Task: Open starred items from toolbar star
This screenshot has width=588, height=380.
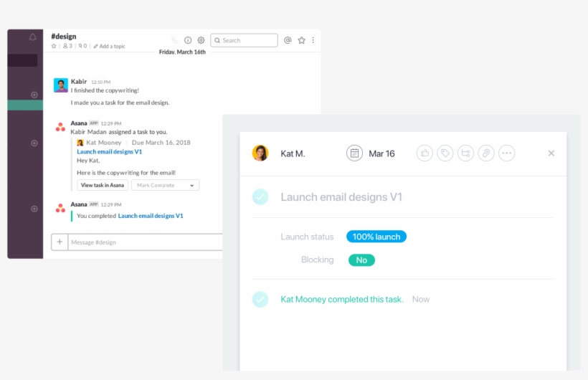Action: pos(301,40)
